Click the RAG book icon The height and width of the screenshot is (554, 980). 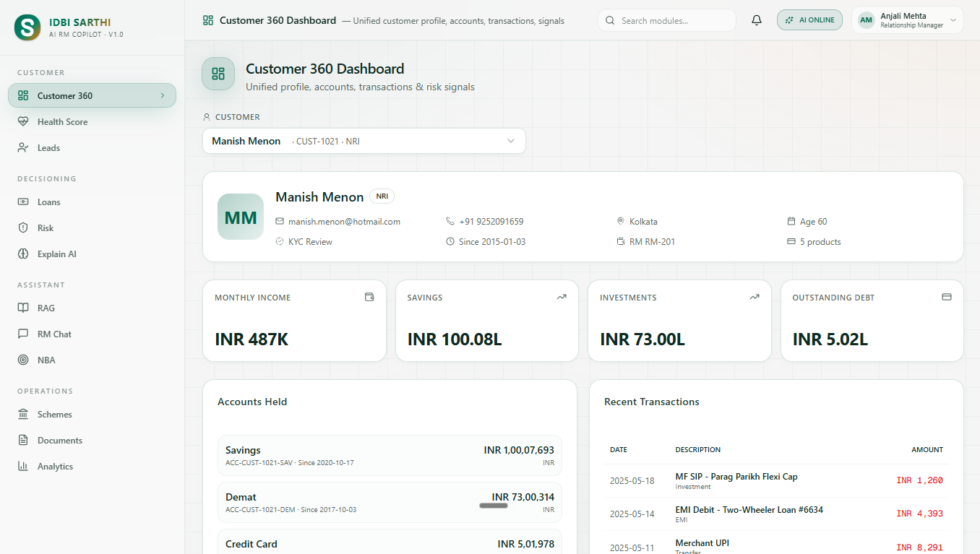pyautogui.click(x=23, y=308)
